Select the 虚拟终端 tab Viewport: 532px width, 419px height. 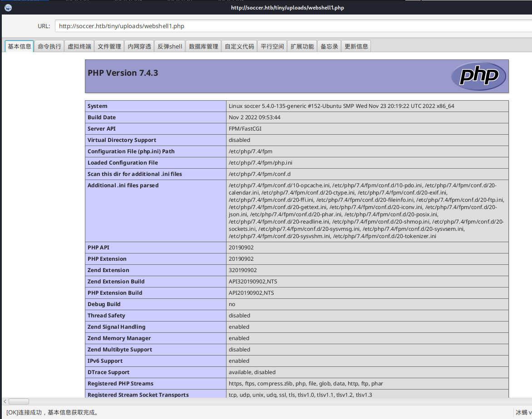(x=79, y=46)
